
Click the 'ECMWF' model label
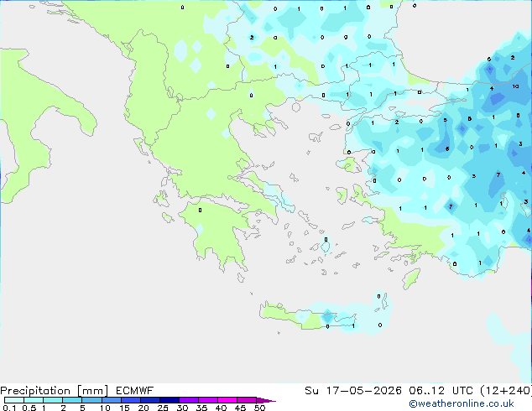pos(134,391)
